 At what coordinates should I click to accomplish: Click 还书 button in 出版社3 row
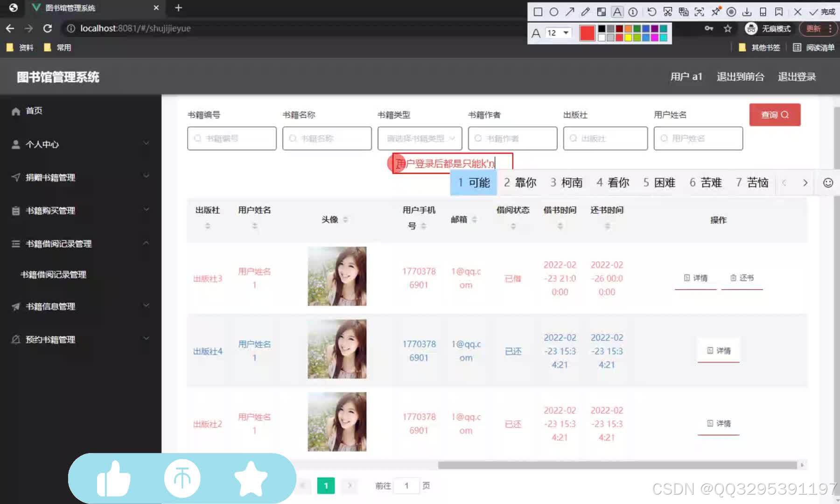742,278
